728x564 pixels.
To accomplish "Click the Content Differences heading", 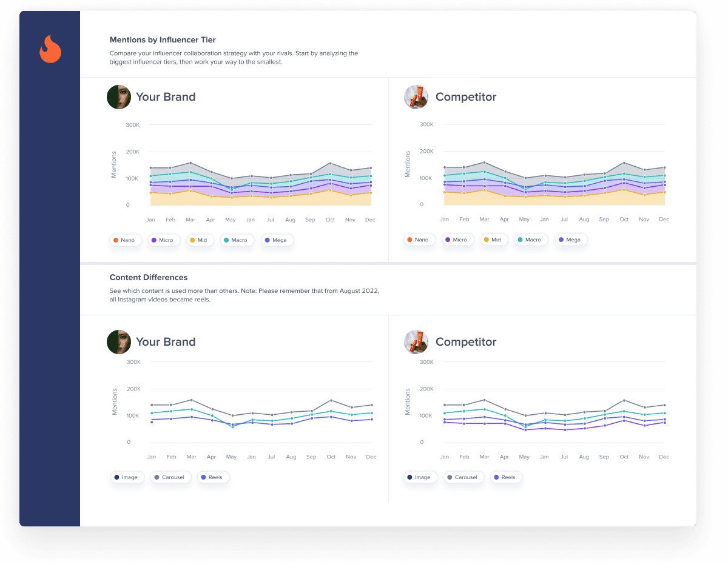I will point(149,278).
